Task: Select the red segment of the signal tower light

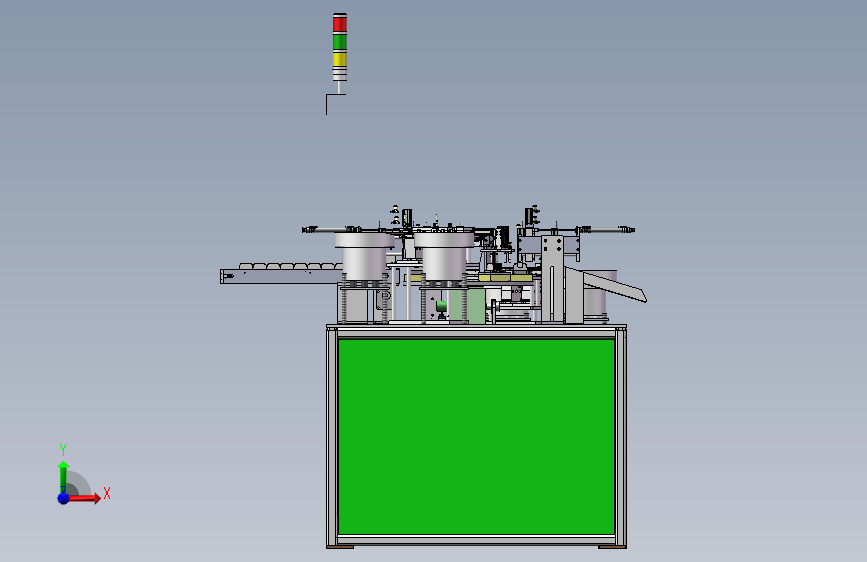Action: pos(340,24)
